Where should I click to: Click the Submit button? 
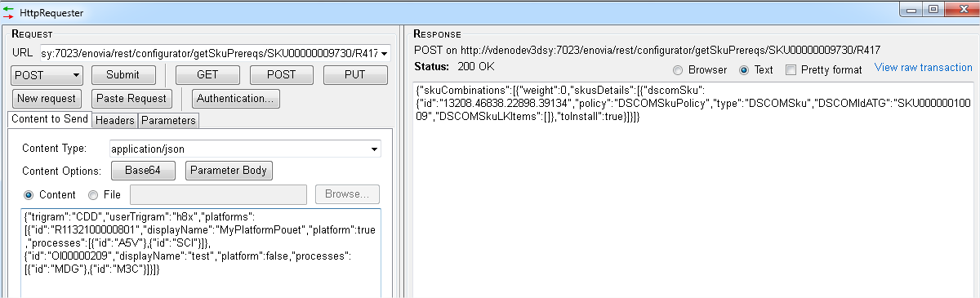pyautogui.click(x=123, y=75)
